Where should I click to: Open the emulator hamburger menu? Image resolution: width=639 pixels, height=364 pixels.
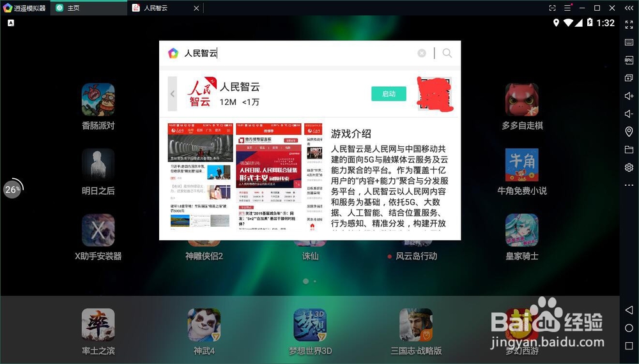click(x=567, y=8)
